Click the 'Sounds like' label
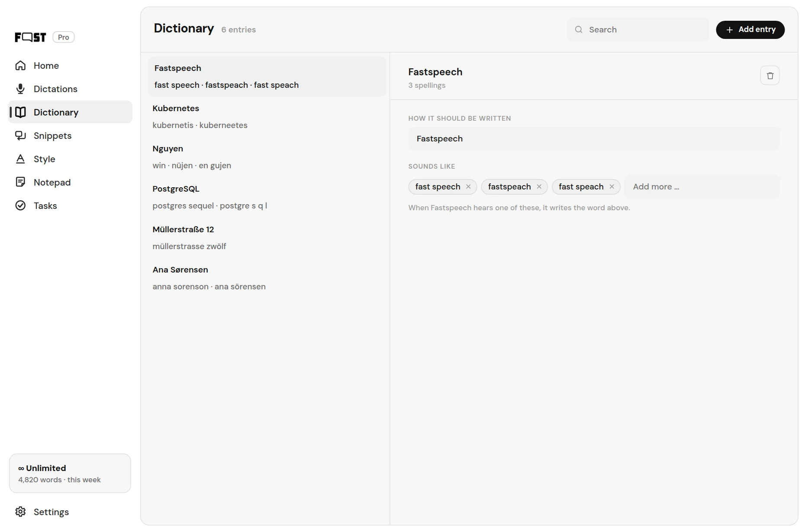Screen dimensions: 805x532 coord(431,167)
